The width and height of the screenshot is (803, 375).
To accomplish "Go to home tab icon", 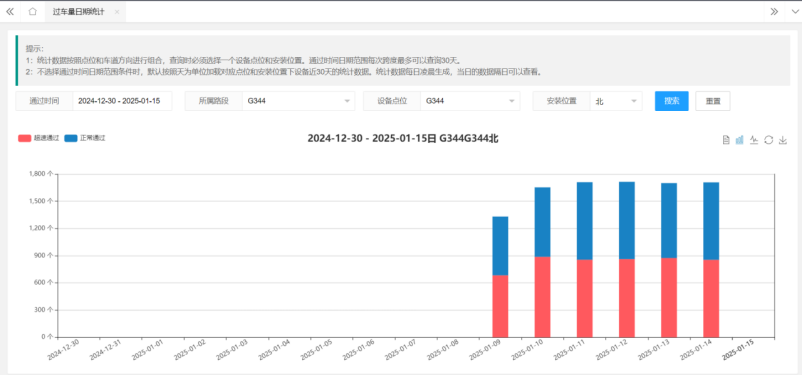I will (x=32, y=11).
